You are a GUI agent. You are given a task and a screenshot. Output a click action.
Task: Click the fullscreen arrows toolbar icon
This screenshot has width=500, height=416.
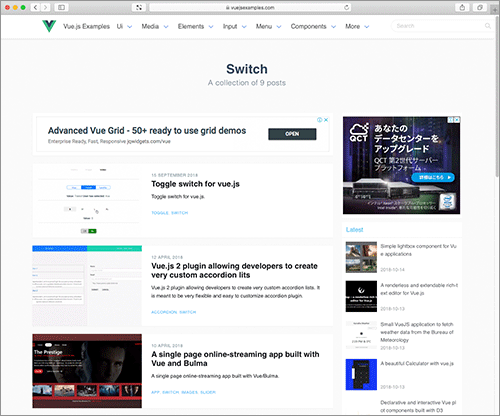point(139,7)
